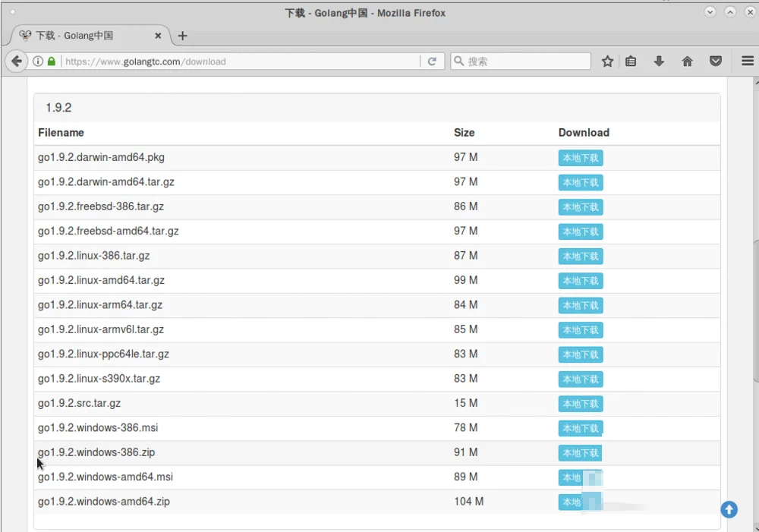Click the page reload button

(x=432, y=61)
